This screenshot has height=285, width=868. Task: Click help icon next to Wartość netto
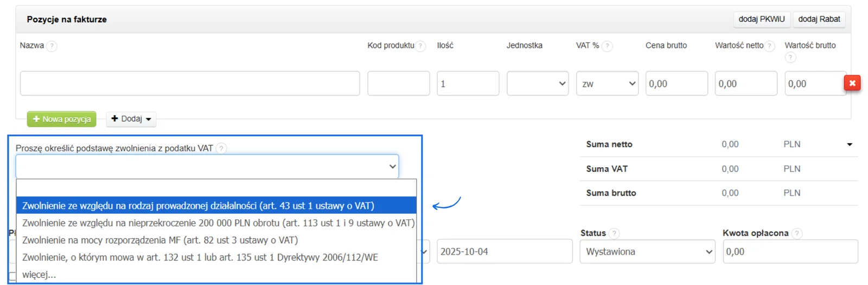769,46
